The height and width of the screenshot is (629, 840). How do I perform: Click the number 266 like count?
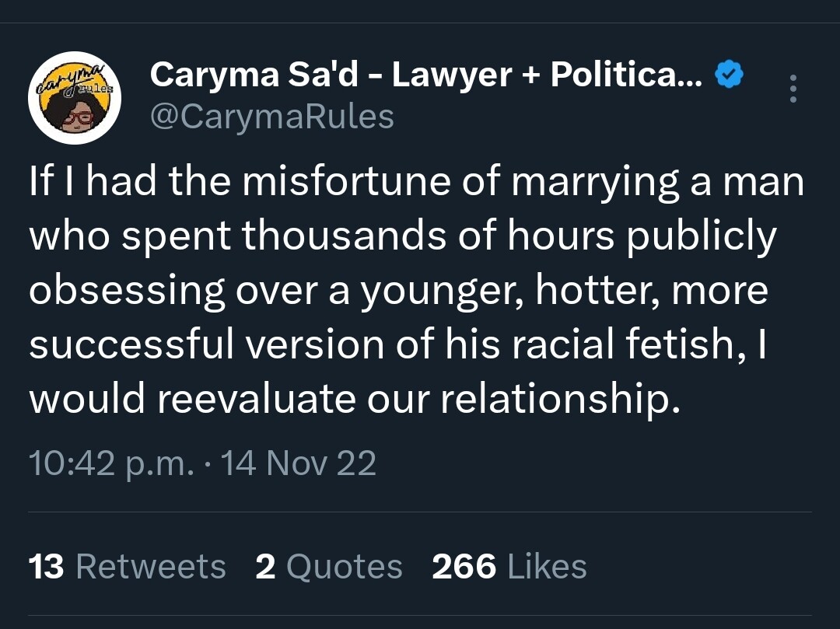[x=464, y=566]
